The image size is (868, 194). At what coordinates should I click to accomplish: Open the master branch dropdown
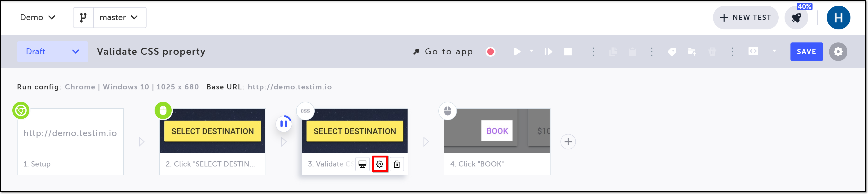pos(119,18)
